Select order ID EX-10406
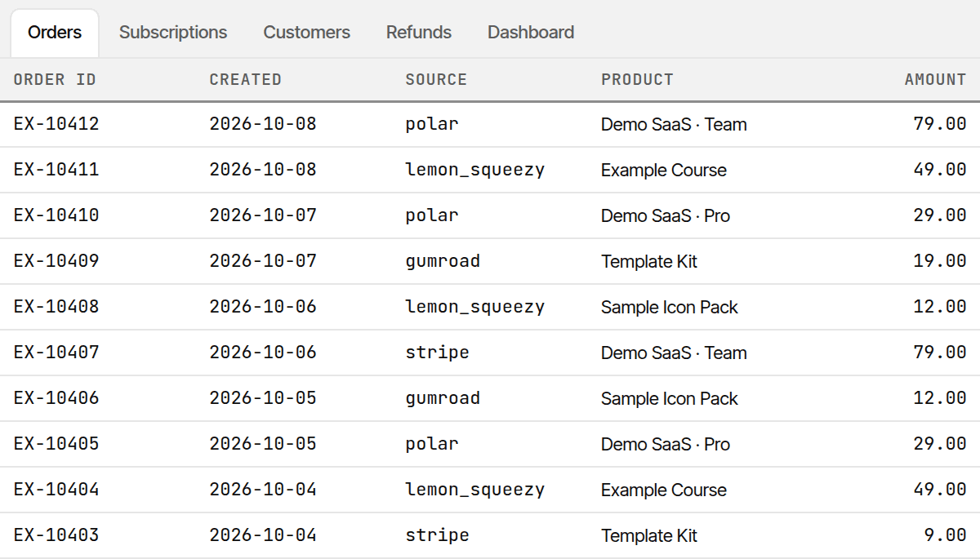 click(x=56, y=398)
